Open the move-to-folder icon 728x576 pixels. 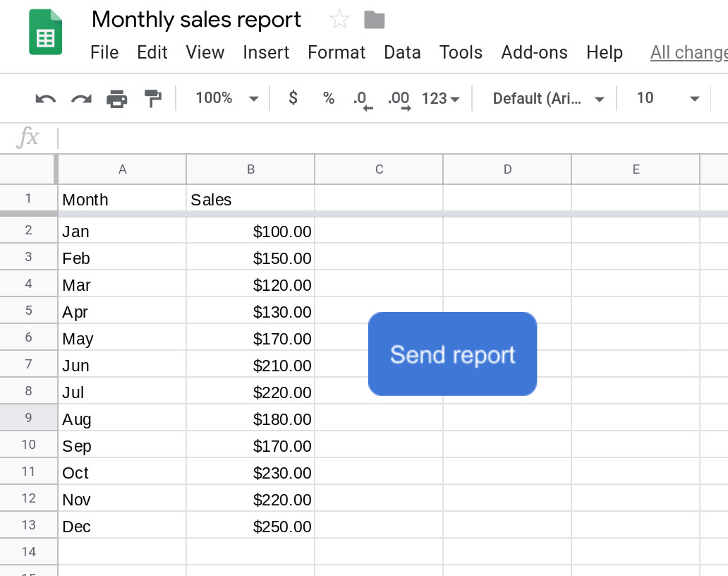pos(374,20)
